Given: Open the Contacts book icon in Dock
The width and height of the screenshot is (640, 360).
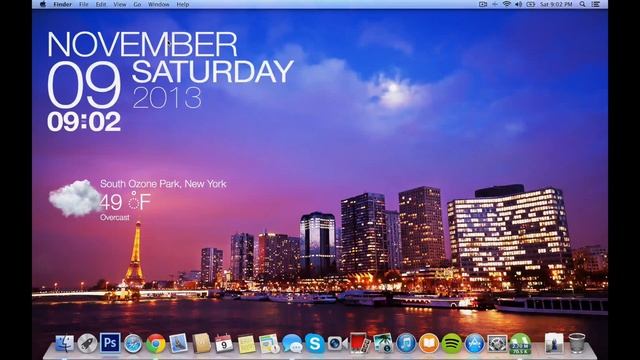Looking at the screenshot, I should (x=201, y=344).
